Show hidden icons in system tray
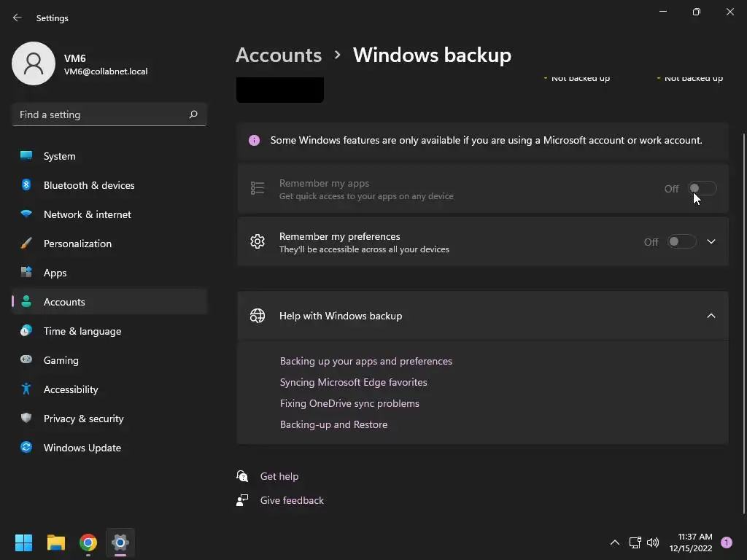Image resolution: width=747 pixels, height=560 pixels. click(615, 542)
